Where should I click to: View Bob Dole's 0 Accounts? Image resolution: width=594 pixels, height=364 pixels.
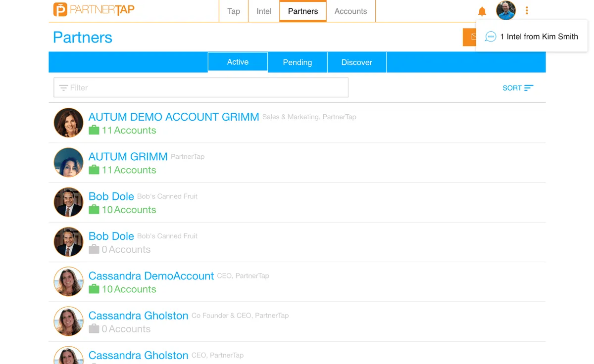[126, 250]
